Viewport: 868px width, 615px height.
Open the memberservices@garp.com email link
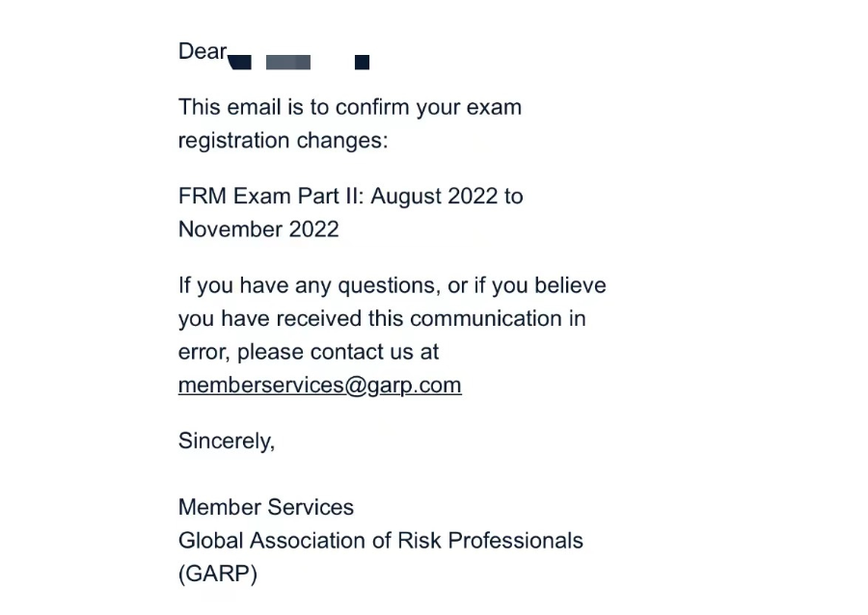[319, 386]
